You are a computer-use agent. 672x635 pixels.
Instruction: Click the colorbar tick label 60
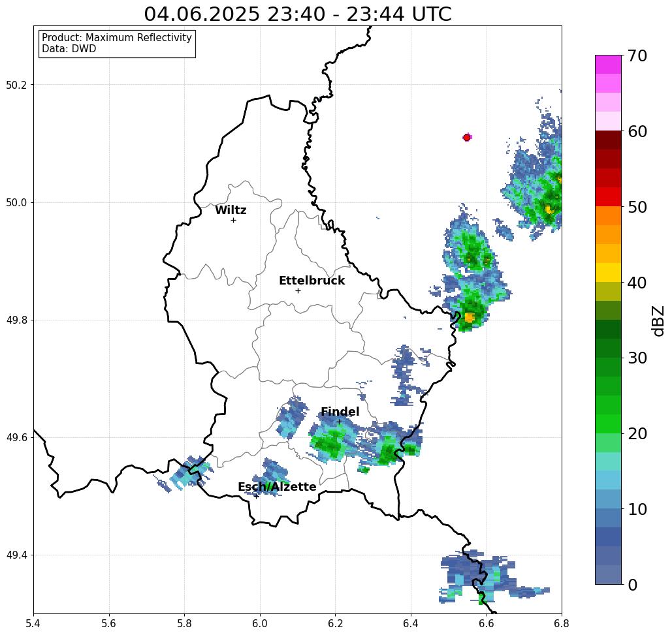(637, 131)
